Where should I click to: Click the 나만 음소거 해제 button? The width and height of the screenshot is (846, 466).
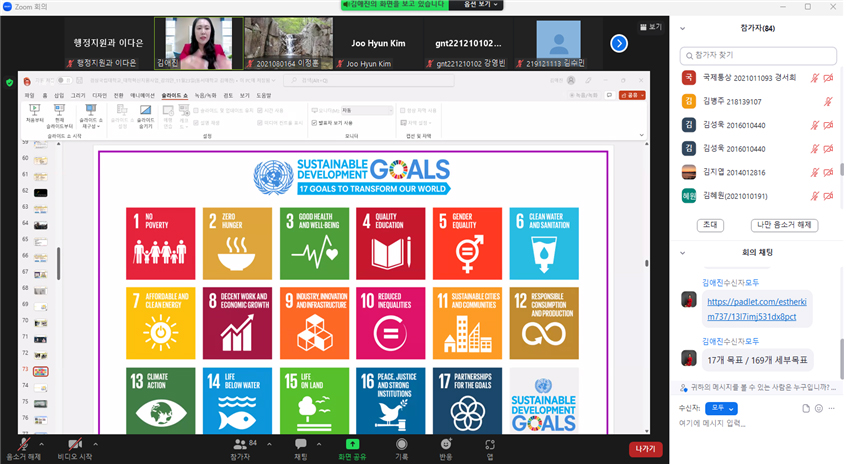tap(784, 225)
